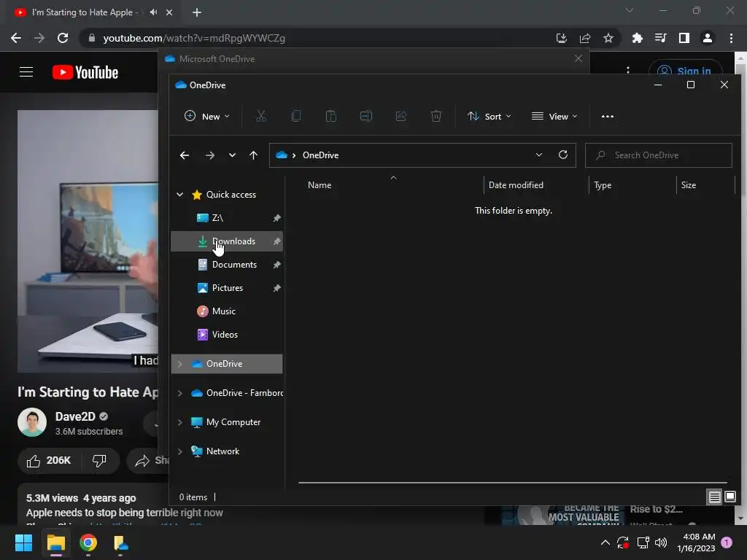Viewport: 747px width, 560px height.
Task: Click Dave2D channel avatar thumbnail
Action: click(x=32, y=422)
